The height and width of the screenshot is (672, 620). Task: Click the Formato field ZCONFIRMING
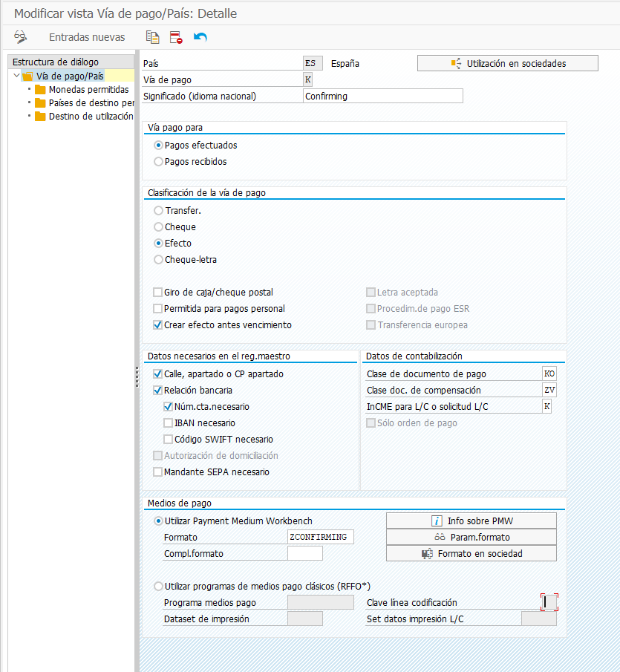point(321,537)
